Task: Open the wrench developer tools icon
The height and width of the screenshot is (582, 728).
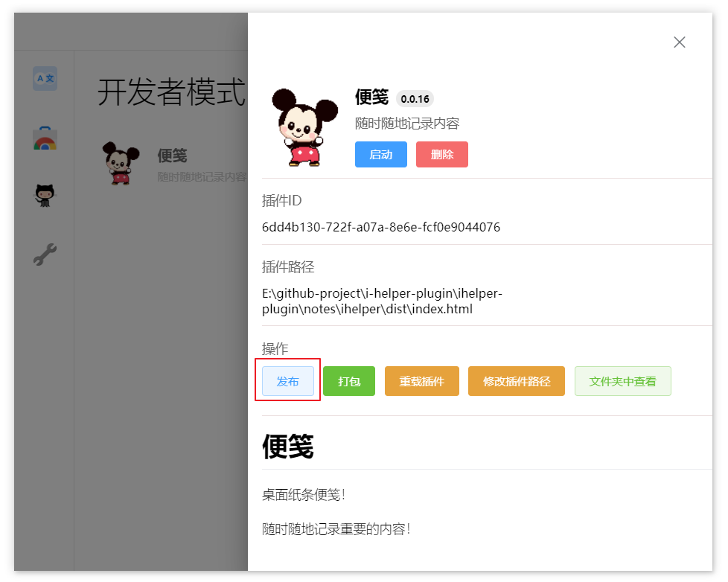Action: click(45, 255)
